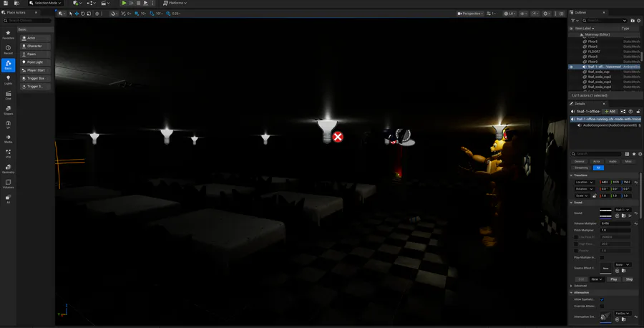Expand the Advanced section
Image resolution: width=644 pixels, height=328 pixels.
(x=571, y=286)
